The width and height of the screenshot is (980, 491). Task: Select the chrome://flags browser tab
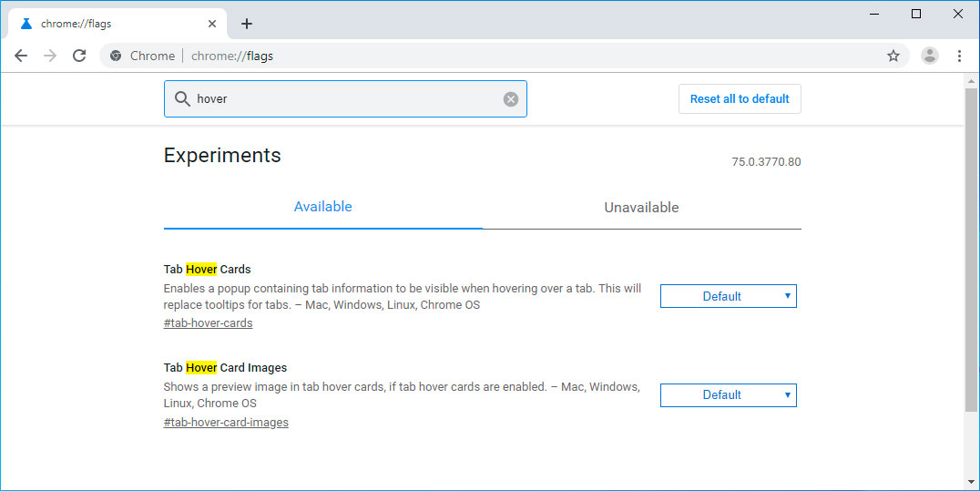click(117, 24)
